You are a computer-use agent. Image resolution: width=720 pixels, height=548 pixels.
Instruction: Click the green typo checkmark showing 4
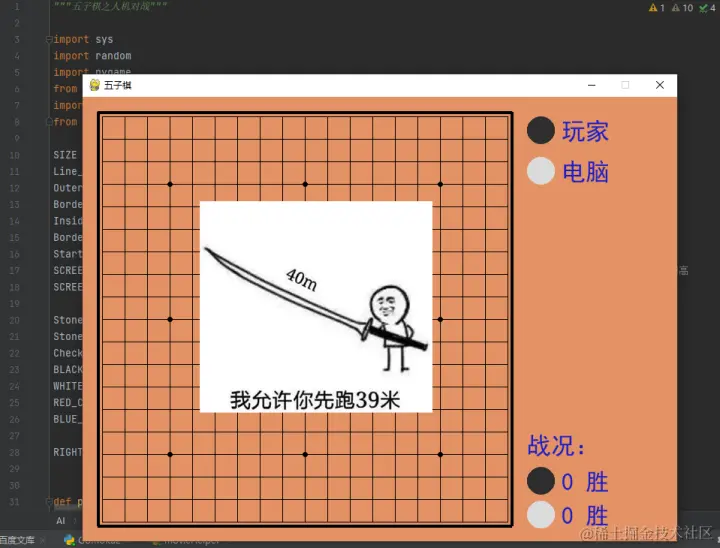pyautogui.click(x=707, y=7)
